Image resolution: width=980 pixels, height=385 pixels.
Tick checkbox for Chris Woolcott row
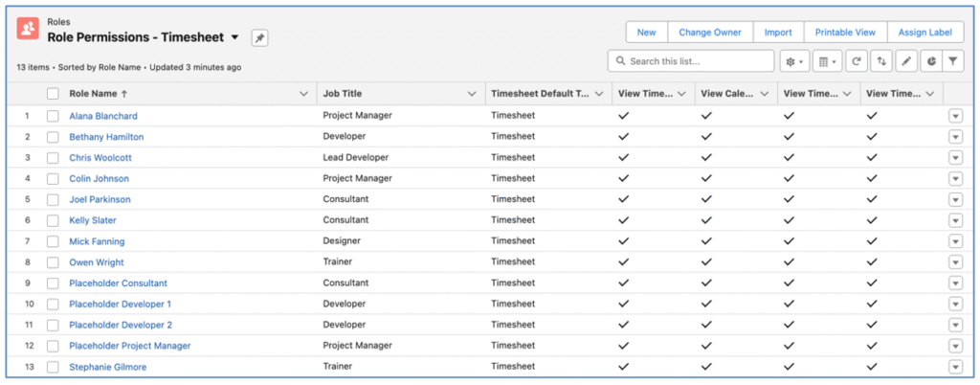(x=54, y=157)
